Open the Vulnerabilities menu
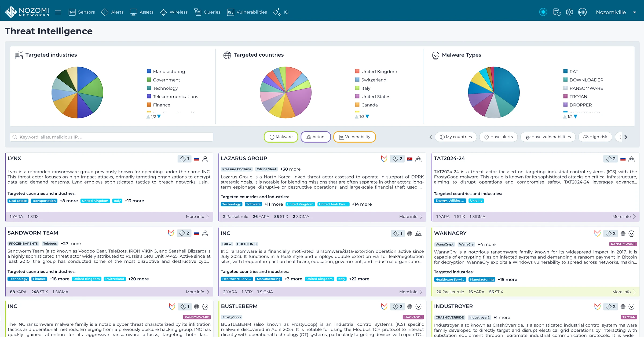 tap(247, 12)
